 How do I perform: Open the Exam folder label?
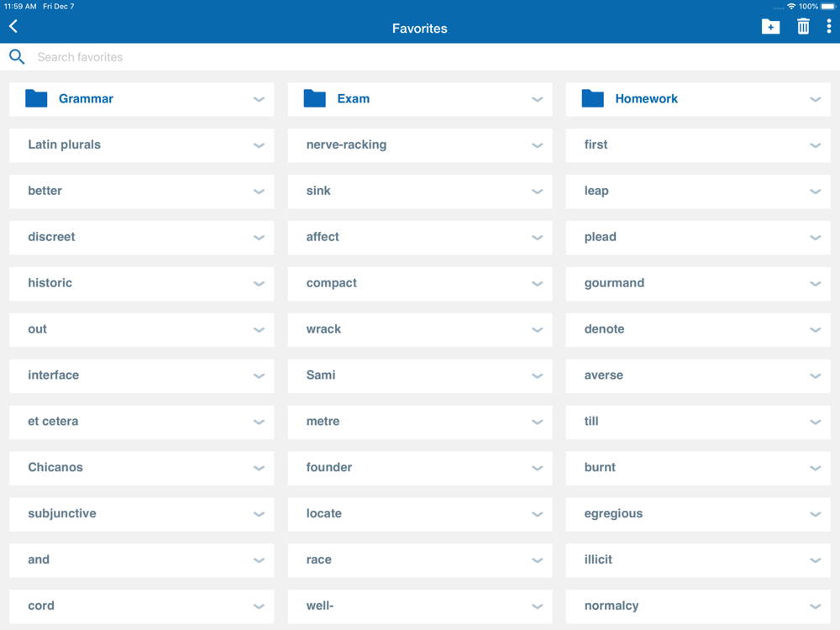[353, 98]
